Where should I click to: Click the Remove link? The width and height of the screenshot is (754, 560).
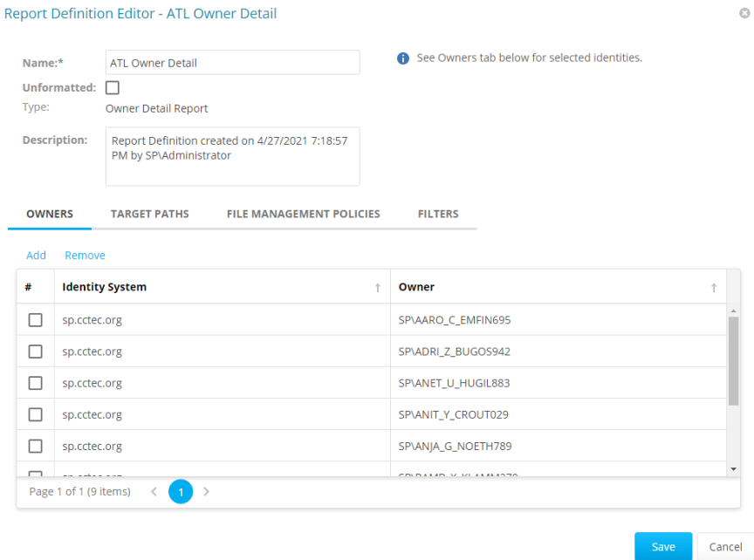point(86,256)
